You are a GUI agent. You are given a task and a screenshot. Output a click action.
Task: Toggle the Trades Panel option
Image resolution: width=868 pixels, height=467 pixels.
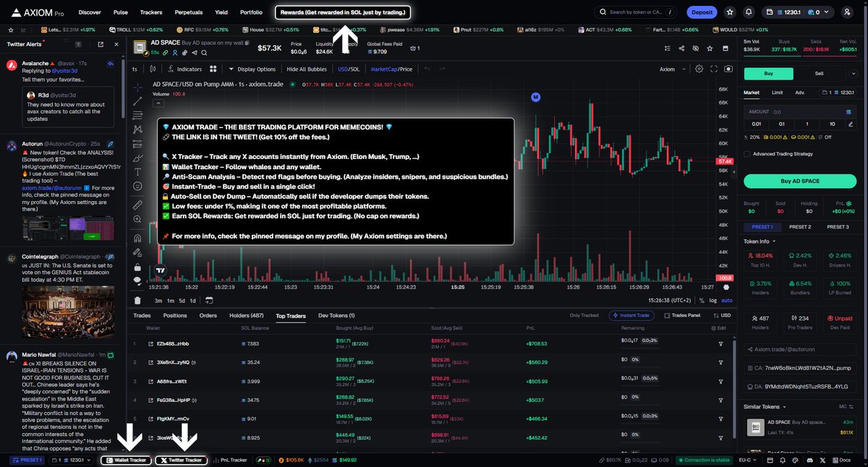pos(682,315)
